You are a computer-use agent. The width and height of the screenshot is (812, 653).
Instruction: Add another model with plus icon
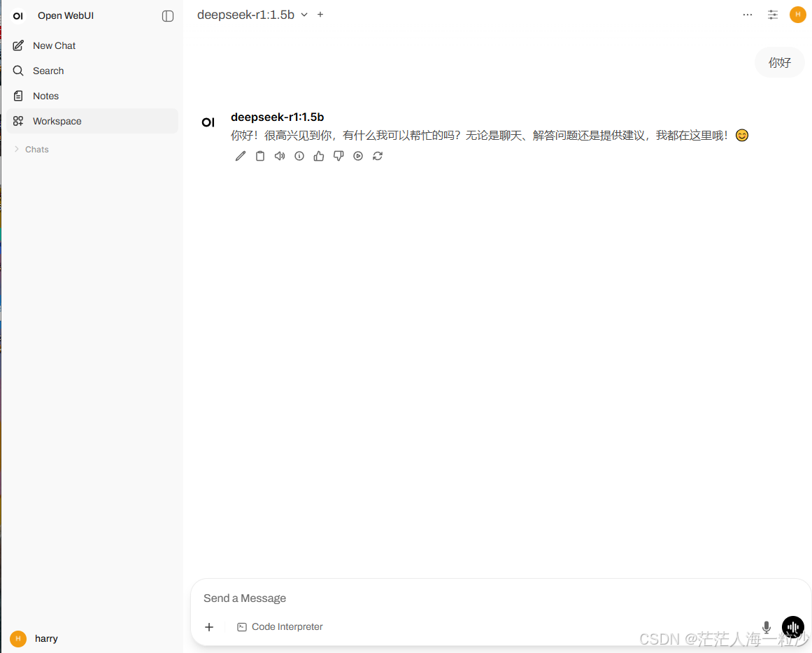(x=320, y=15)
